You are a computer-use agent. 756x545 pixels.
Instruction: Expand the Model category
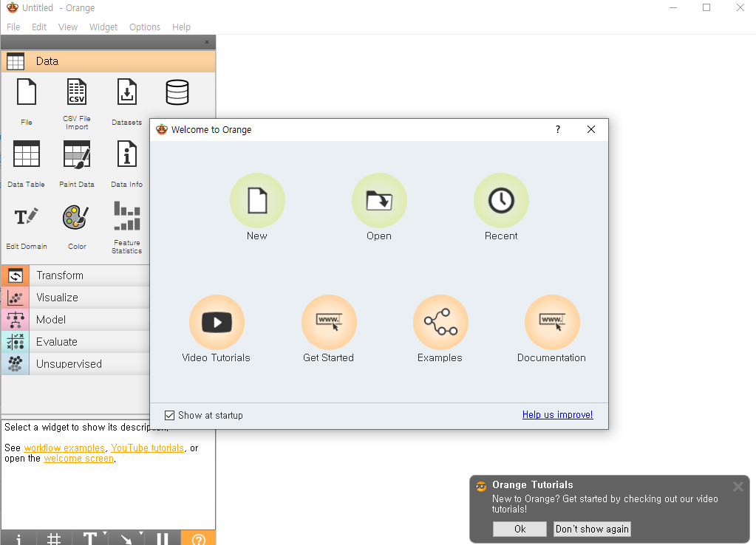75,320
